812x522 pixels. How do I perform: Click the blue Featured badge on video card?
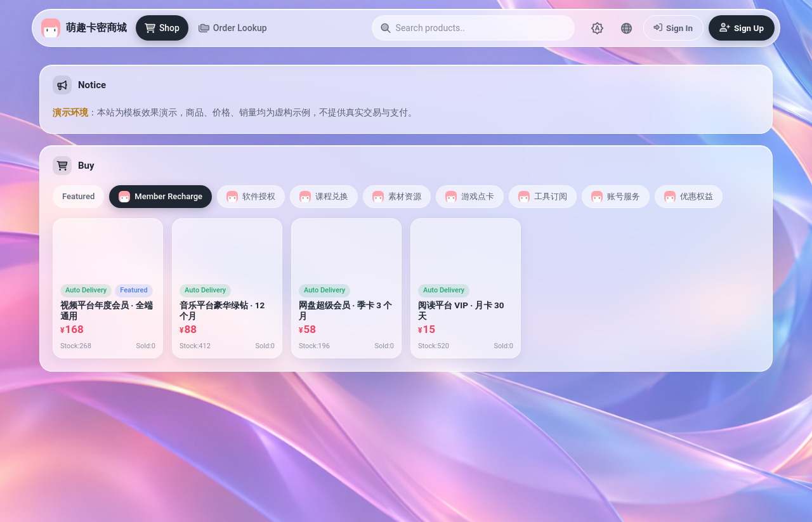(x=134, y=290)
